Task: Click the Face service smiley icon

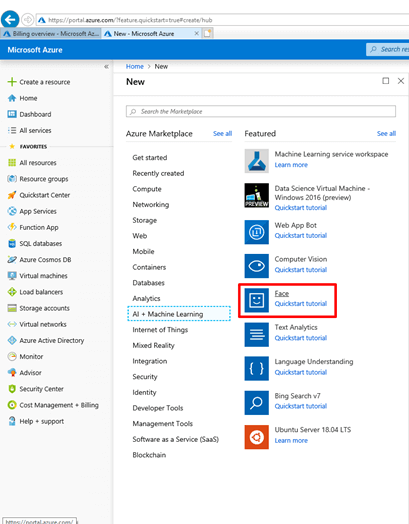Action: click(x=256, y=300)
